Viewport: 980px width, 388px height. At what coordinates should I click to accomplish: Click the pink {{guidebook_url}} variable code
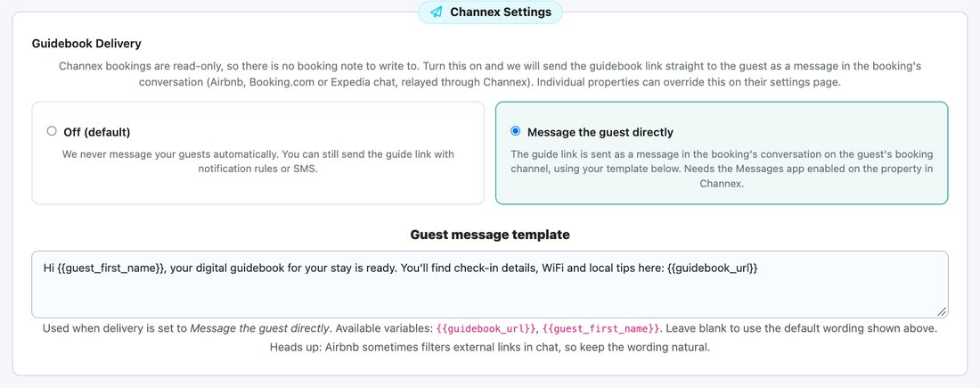[486, 328]
